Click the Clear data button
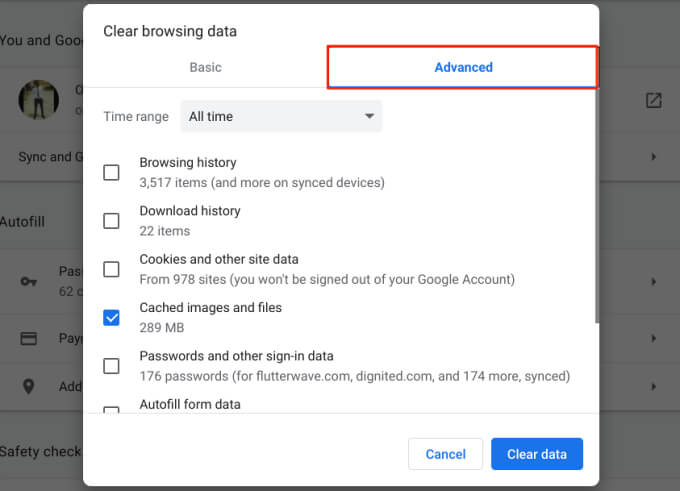Screen dimensions: 680x491 point(536,454)
